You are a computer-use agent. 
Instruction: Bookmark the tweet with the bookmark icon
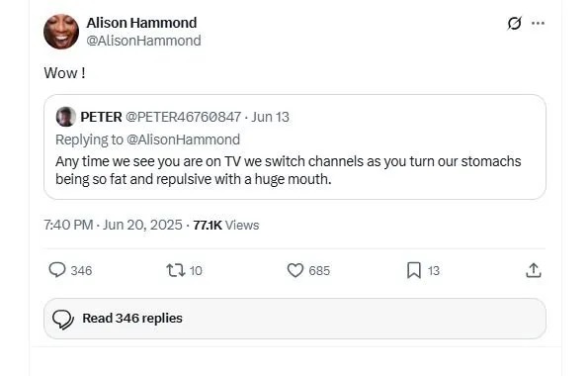coord(414,270)
